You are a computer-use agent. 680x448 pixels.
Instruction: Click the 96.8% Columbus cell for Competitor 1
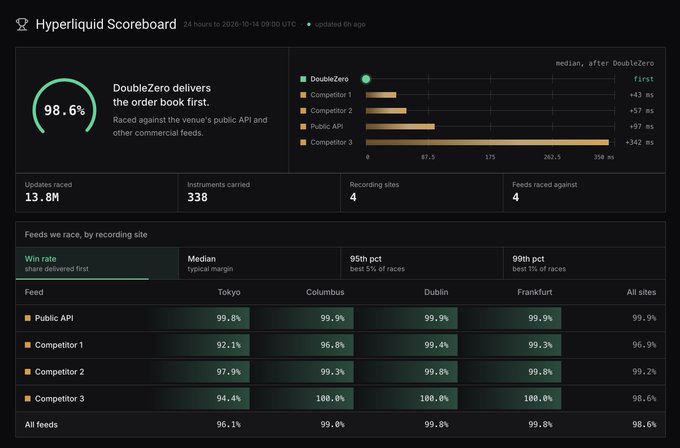(303, 345)
